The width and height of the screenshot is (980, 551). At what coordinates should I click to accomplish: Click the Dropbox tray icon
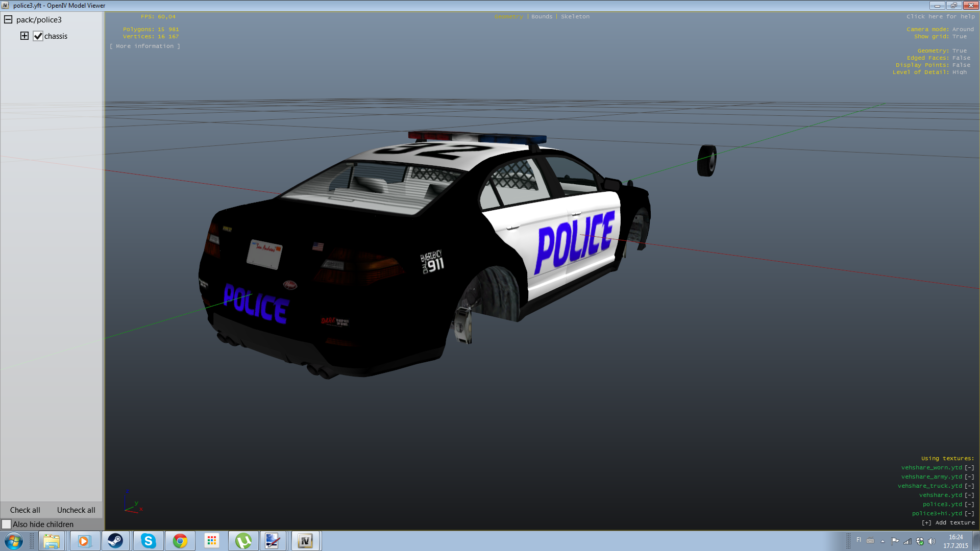pos(920,541)
